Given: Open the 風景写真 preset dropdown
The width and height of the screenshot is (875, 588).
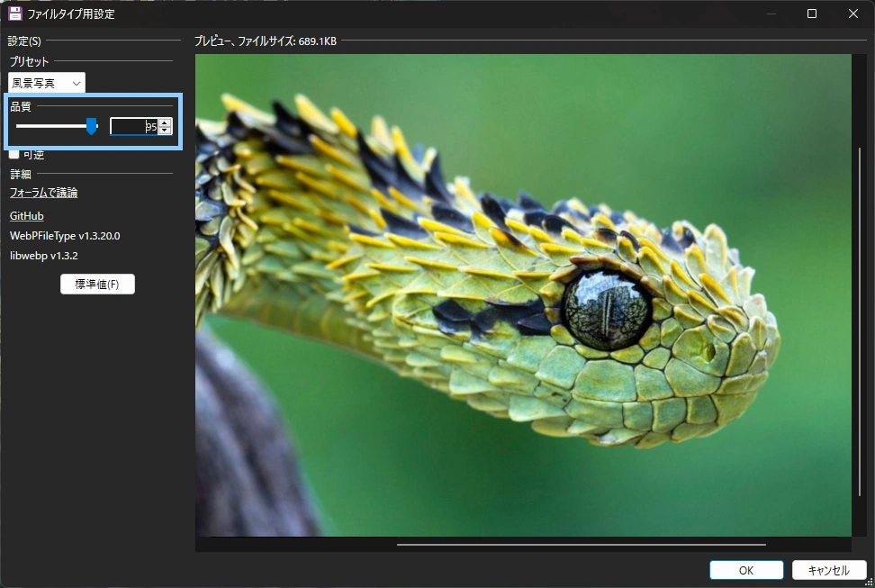Looking at the screenshot, I should point(47,83).
